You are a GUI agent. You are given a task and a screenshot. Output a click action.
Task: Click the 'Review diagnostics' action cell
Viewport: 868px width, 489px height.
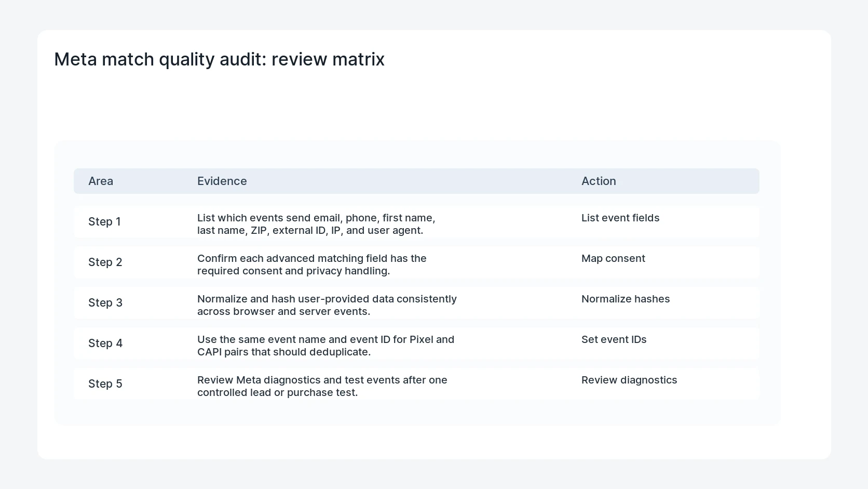coord(629,380)
